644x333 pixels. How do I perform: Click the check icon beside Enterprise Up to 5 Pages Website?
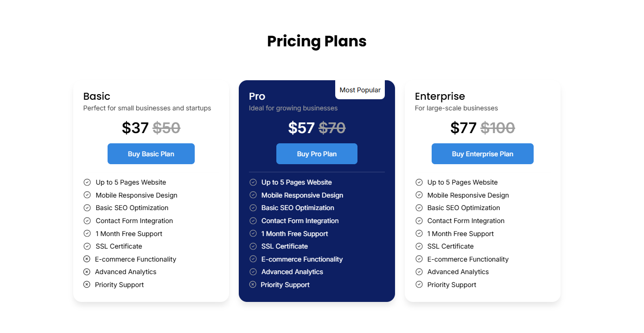pyautogui.click(x=419, y=182)
